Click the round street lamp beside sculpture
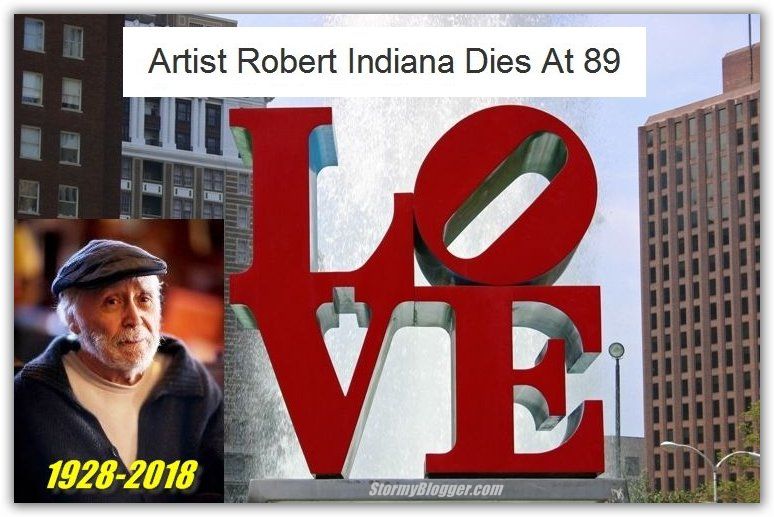774x517 pixels. click(617, 350)
